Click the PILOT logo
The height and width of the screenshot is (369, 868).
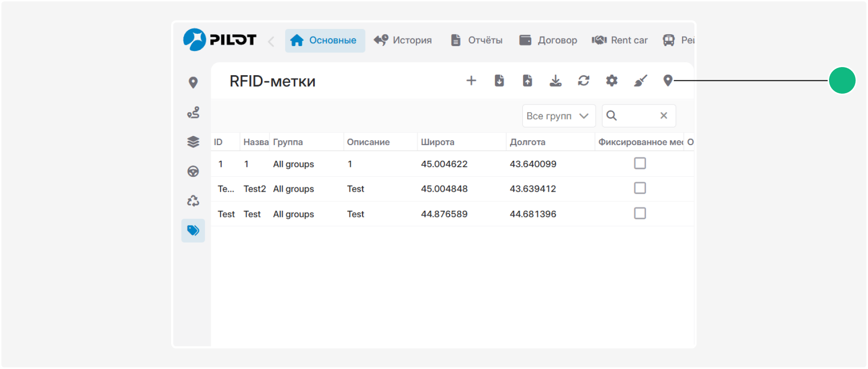point(220,40)
